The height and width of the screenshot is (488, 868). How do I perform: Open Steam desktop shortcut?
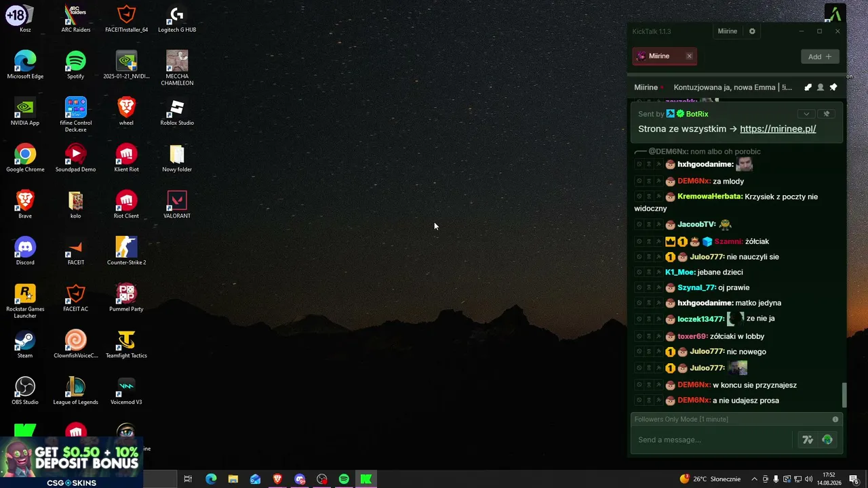(x=25, y=344)
